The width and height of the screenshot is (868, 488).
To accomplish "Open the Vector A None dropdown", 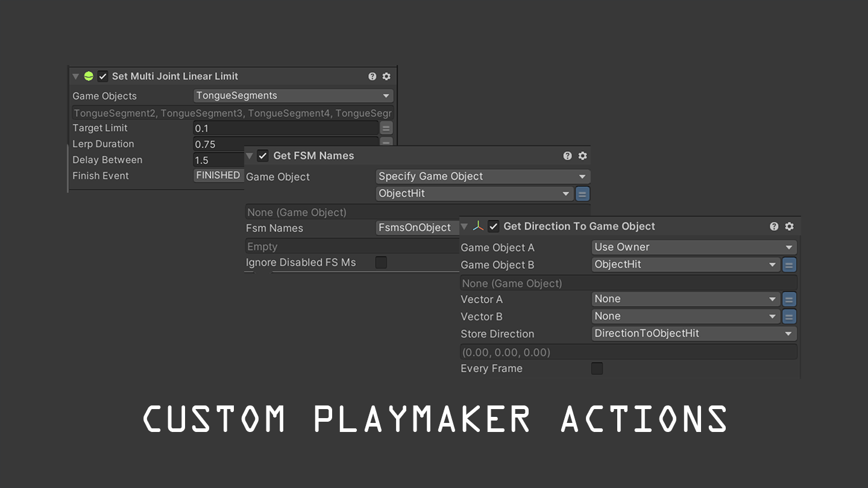I will 686,299.
